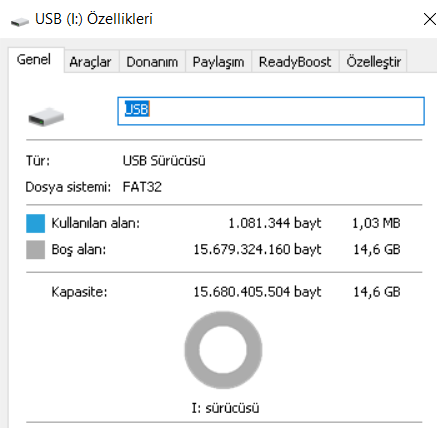Image resolution: width=437 pixels, height=428 pixels.
Task: Click the USB Sürücüsü type text
Action: [164, 161]
